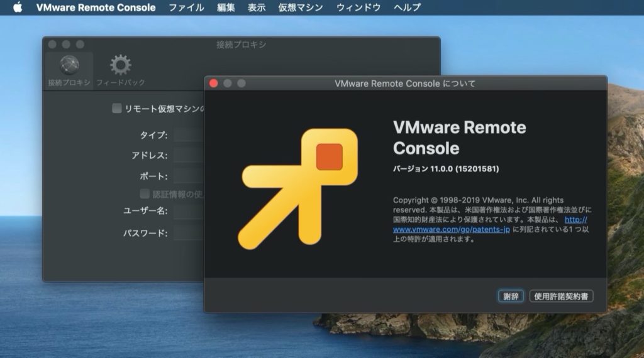Image resolution: width=644 pixels, height=358 pixels.
Task: Click the ポート input field
Action: pos(189,176)
